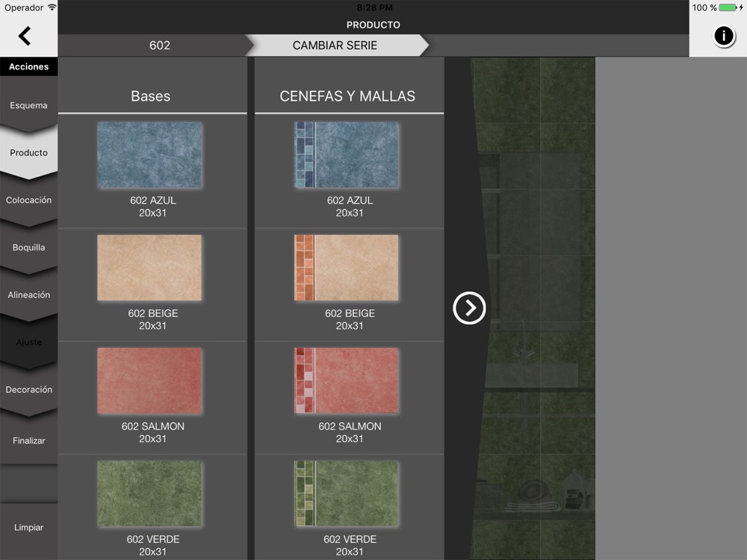Pick the 602 Beige cenefa tile thumbnail

[x=347, y=267]
